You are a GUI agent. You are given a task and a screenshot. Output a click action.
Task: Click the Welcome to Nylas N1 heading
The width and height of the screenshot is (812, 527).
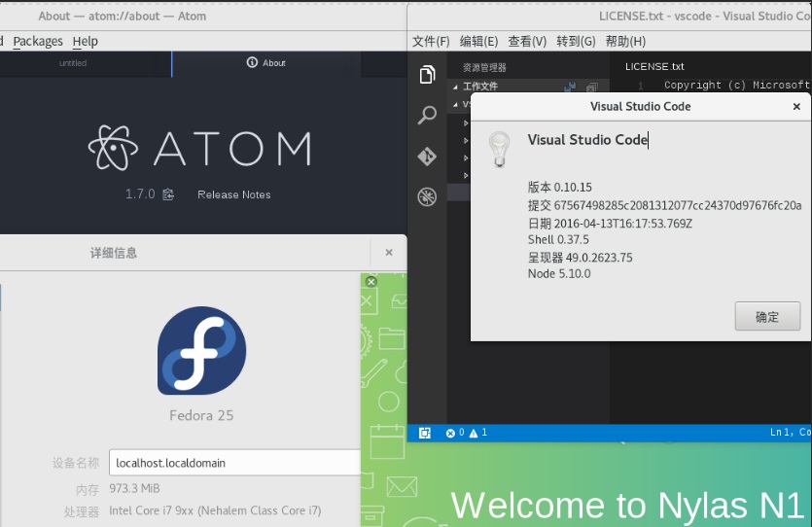(627, 506)
